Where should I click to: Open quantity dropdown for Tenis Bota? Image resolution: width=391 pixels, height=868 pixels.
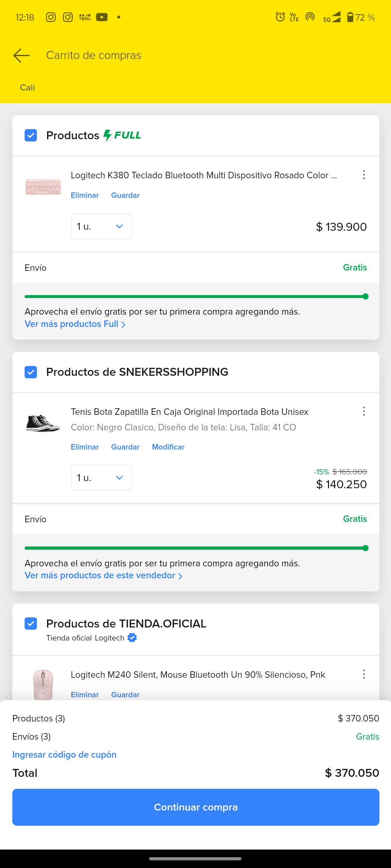(101, 478)
